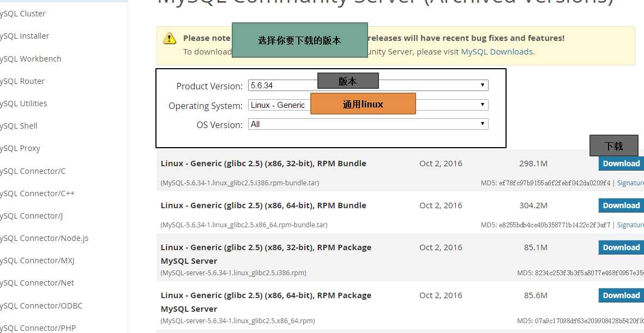Viewport: 644px width, 333px height.
Task: Select MySQL Connector/Node.js in sidebar
Action: (44, 238)
